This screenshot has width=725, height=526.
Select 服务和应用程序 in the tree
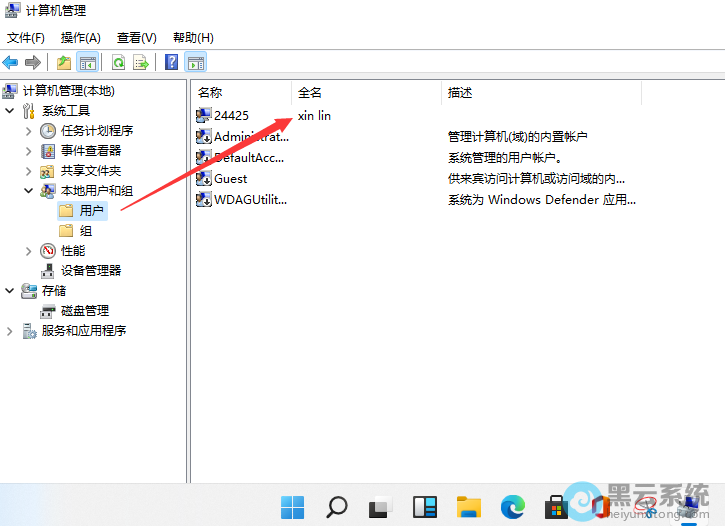(84, 330)
